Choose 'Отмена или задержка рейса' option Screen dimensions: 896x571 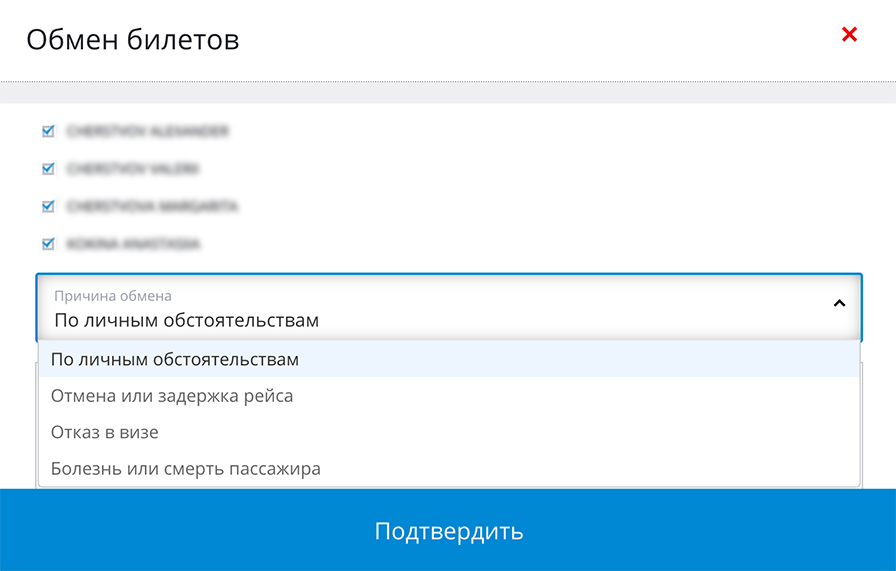[172, 396]
